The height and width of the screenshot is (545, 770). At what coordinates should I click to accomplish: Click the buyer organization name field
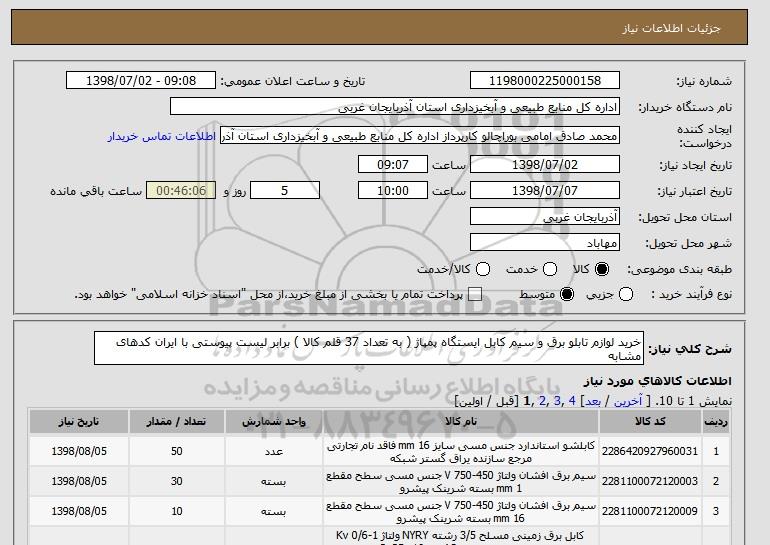pyautogui.click(x=395, y=107)
